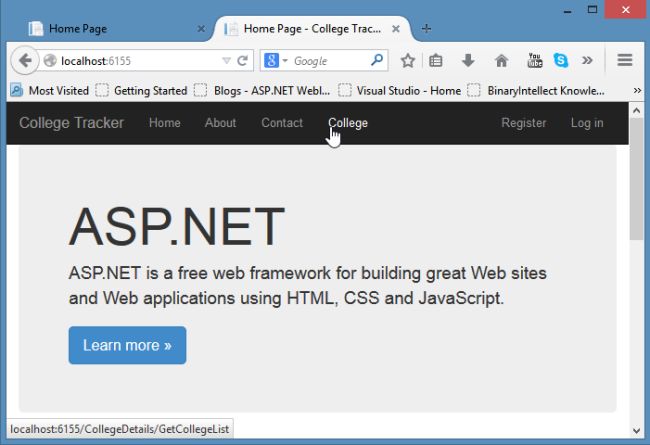Close the first Home Page tab
Image resolution: width=650 pixels, height=445 pixels.
coord(201,29)
